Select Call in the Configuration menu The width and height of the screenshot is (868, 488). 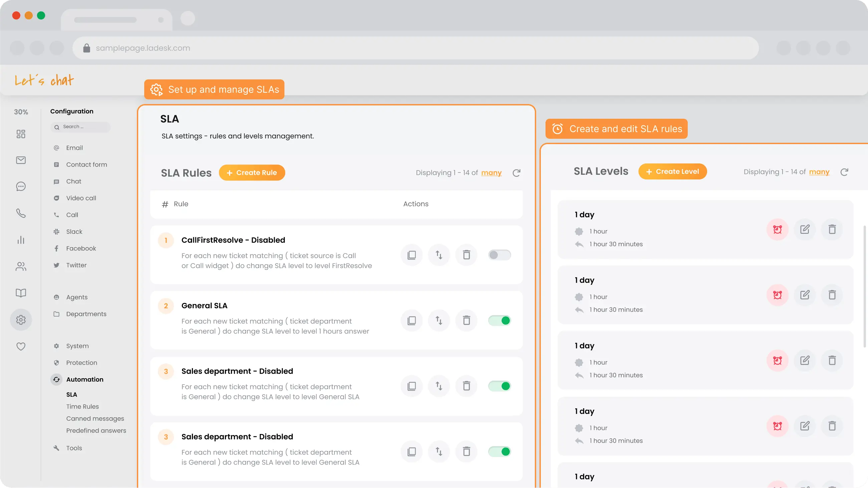coord(66,215)
